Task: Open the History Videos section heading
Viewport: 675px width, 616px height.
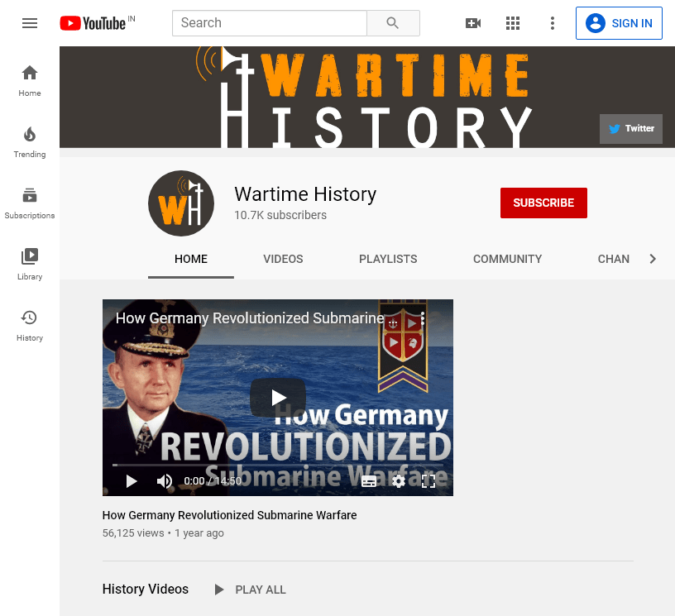Action: click(146, 589)
